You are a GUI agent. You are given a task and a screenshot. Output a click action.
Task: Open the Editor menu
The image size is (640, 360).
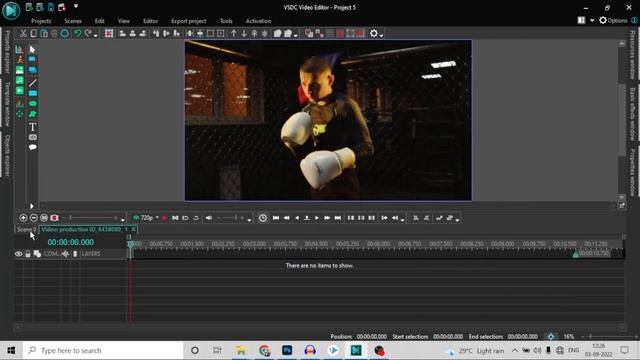tap(150, 21)
